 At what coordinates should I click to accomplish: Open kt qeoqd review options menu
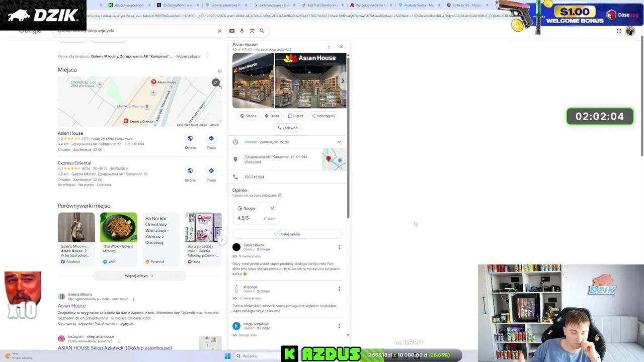339,289
